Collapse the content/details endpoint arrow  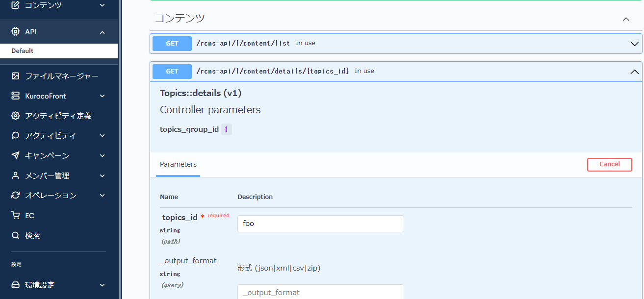[634, 72]
